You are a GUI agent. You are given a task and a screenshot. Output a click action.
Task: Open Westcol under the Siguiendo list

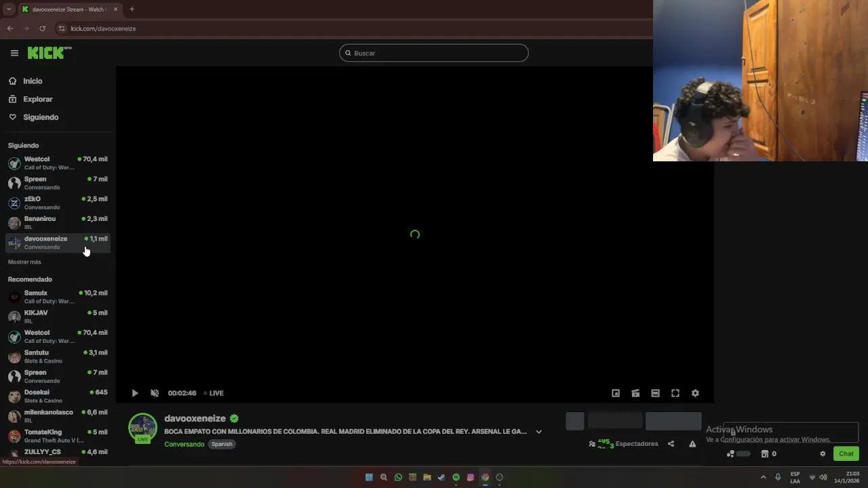tap(58, 163)
